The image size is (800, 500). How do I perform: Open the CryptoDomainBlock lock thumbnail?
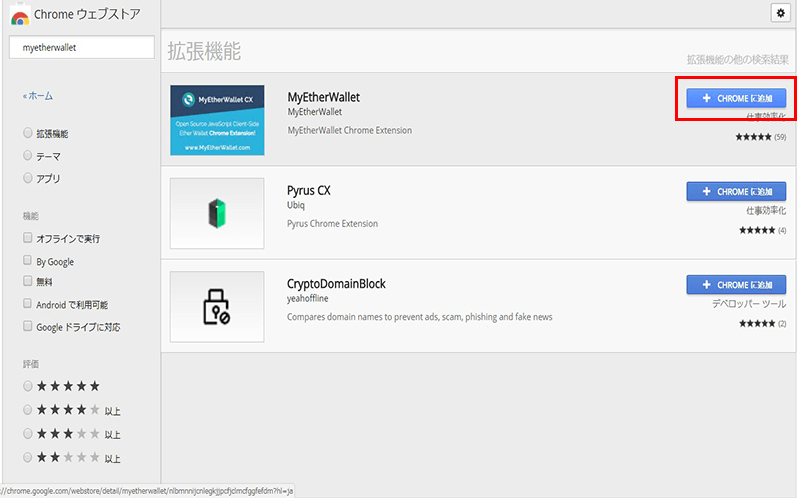coord(217,307)
